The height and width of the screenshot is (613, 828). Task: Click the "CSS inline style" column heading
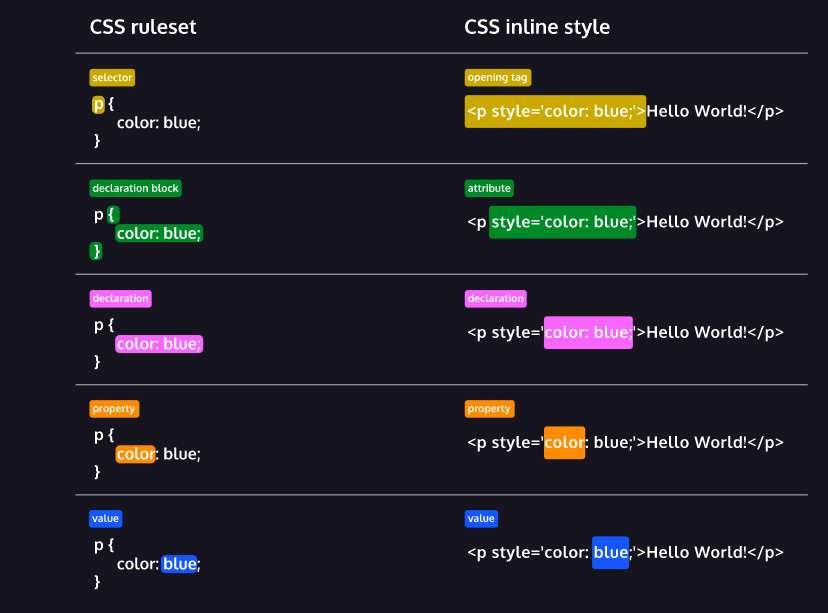tap(537, 27)
